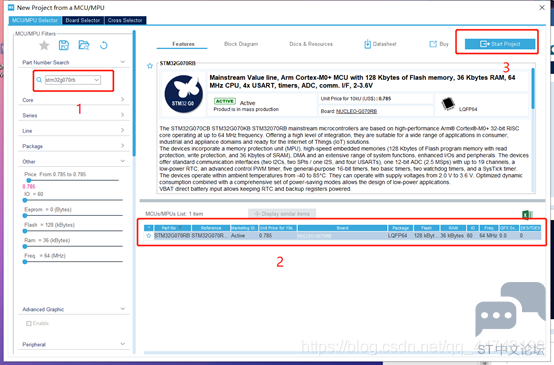554x365 pixels.
Task: Save current MCU filter search icon
Action: 64,45
